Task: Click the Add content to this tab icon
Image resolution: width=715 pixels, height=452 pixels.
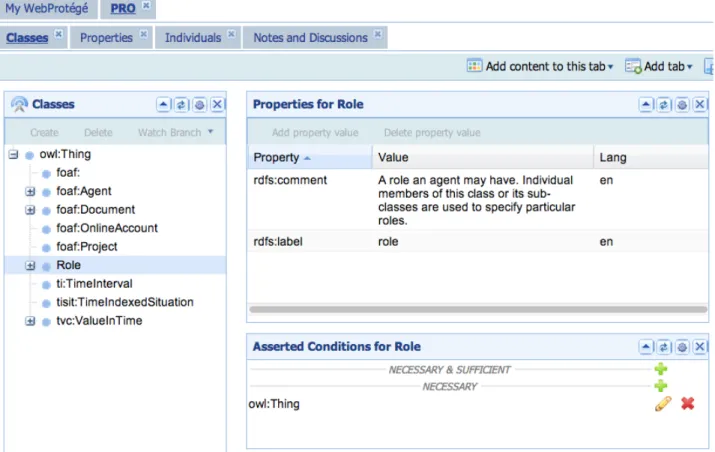Action: point(474,66)
